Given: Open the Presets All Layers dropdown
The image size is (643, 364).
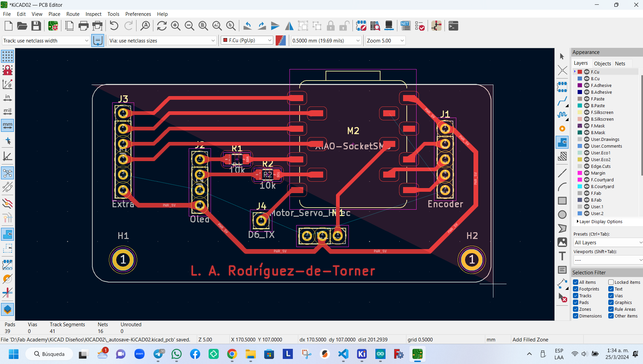Looking at the screenshot, I should click(x=608, y=242).
